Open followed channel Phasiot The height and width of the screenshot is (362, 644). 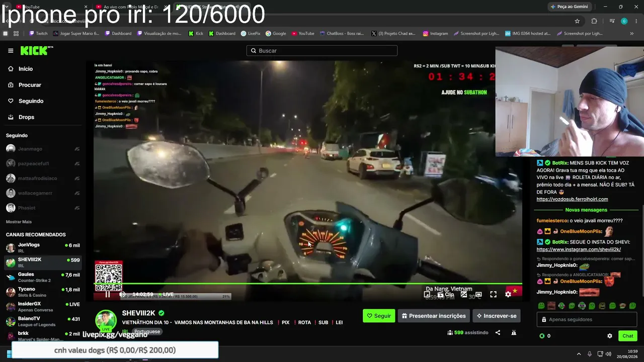[x=27, y=208]
